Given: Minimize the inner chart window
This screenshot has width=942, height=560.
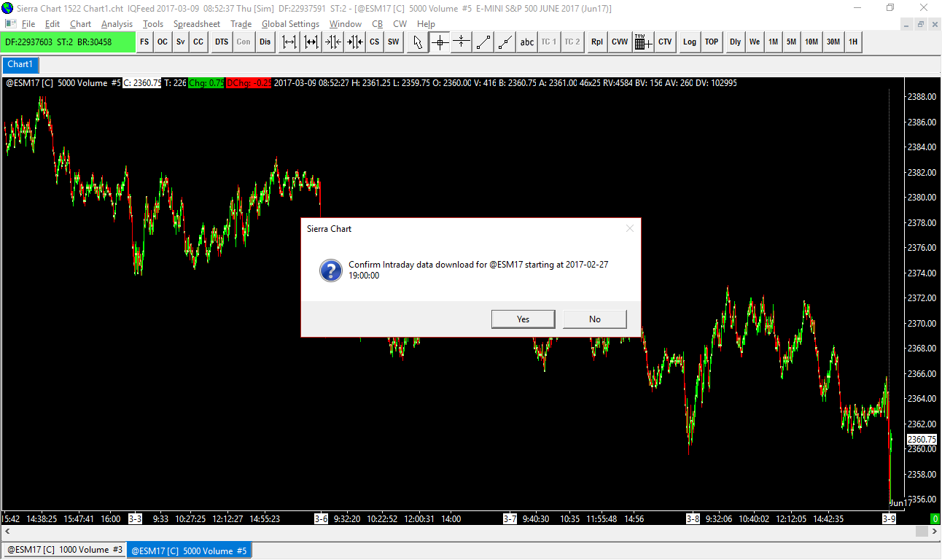Looking at the screenshot, I should point(906,24).
